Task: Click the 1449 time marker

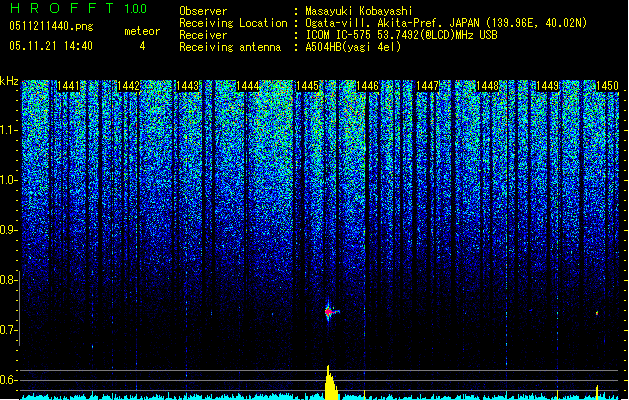Action: point(547,86)
